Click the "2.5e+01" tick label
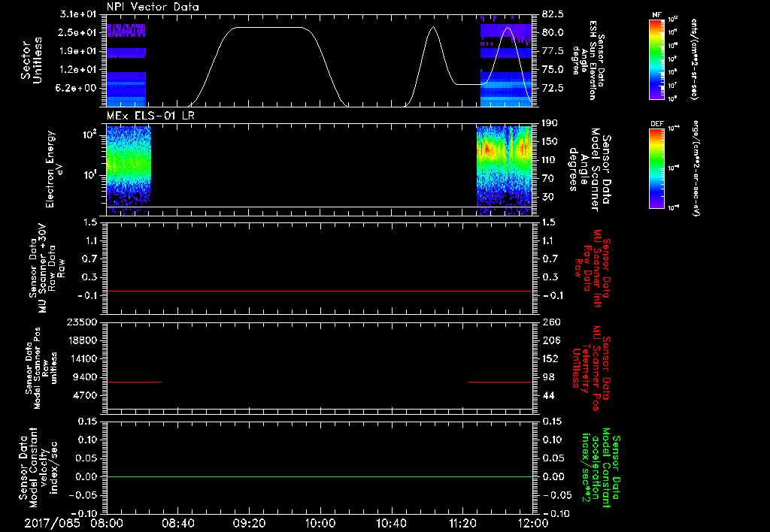Viewport: 770px width, 532px height. 77,32
